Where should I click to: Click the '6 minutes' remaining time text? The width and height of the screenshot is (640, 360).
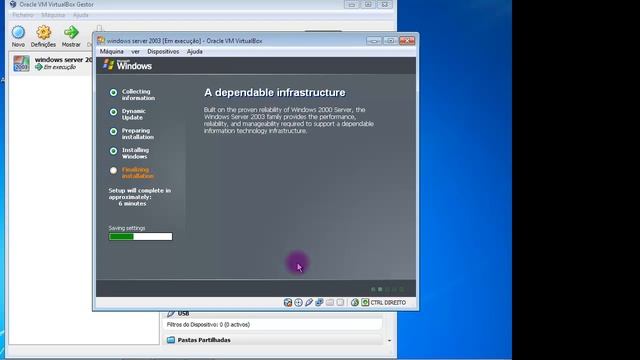point(132,203)
